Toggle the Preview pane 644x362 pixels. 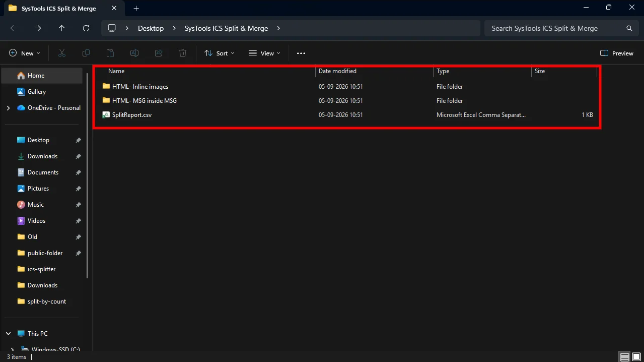coord(617,53)
